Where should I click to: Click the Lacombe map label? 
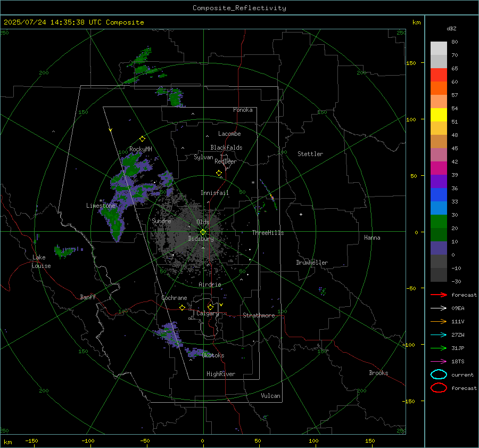(229, 134)
